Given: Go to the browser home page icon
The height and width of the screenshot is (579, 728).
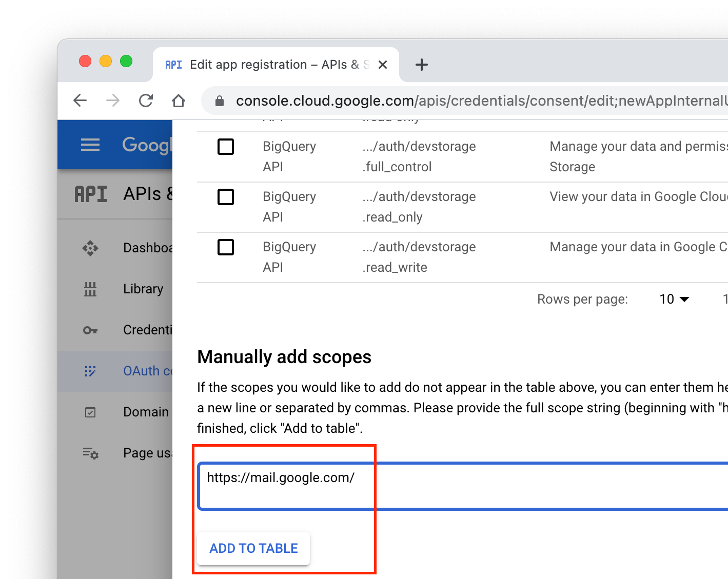Looking at the screenshot, I should point(179,101).
